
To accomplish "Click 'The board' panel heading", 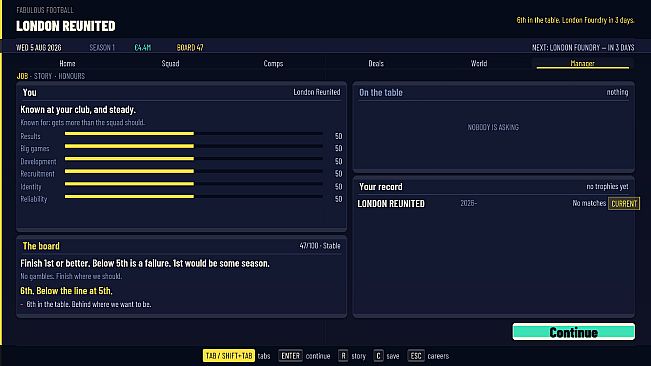I will 41,246.
